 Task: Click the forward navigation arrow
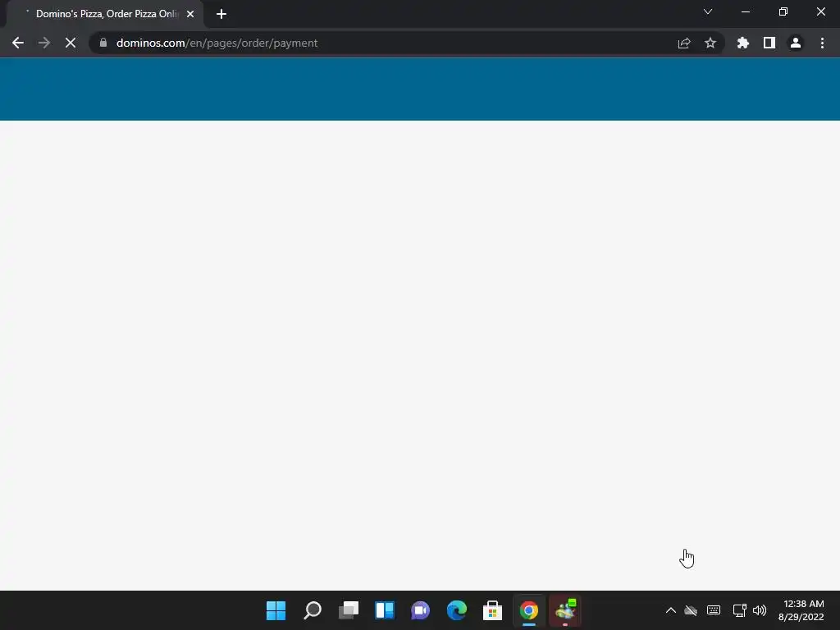[x=44, y=43]
